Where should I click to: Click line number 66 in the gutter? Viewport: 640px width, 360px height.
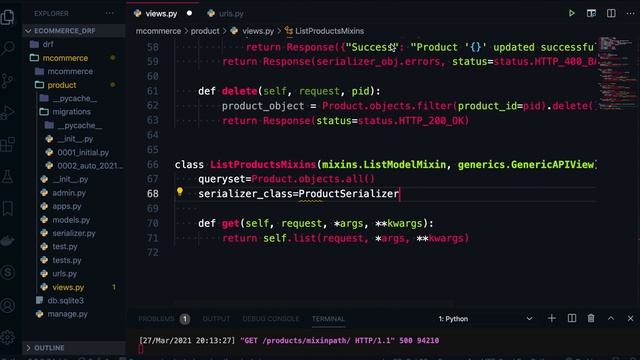click(x=152, y=164)
